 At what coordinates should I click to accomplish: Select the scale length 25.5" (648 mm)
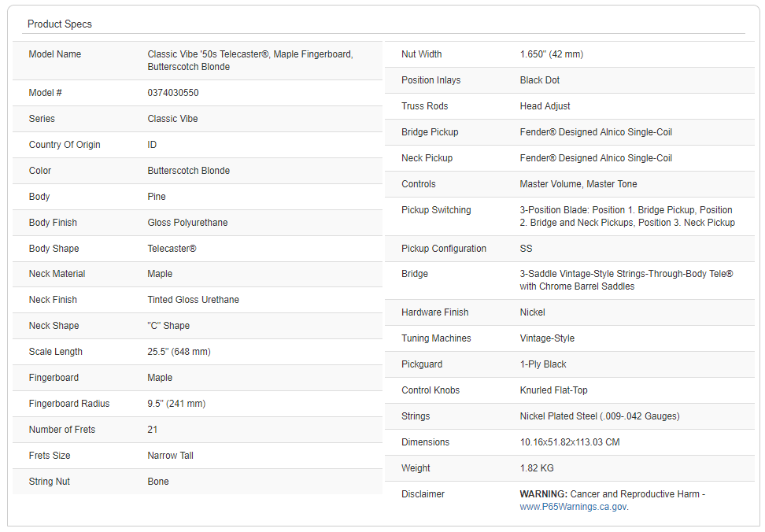[179, 352]
